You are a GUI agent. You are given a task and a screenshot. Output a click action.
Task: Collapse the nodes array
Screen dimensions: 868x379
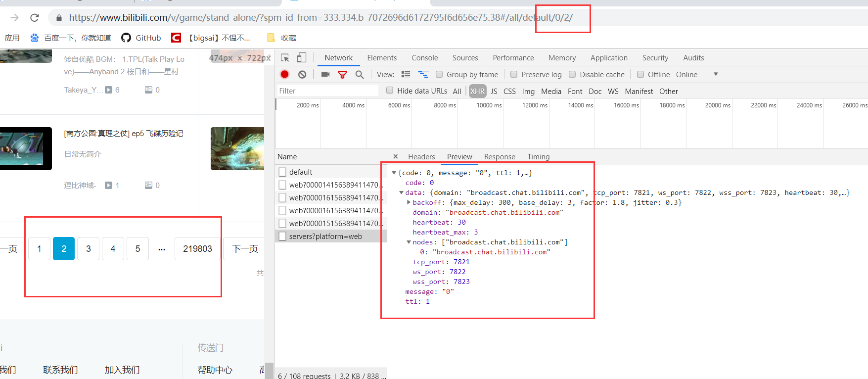(409, 242)
